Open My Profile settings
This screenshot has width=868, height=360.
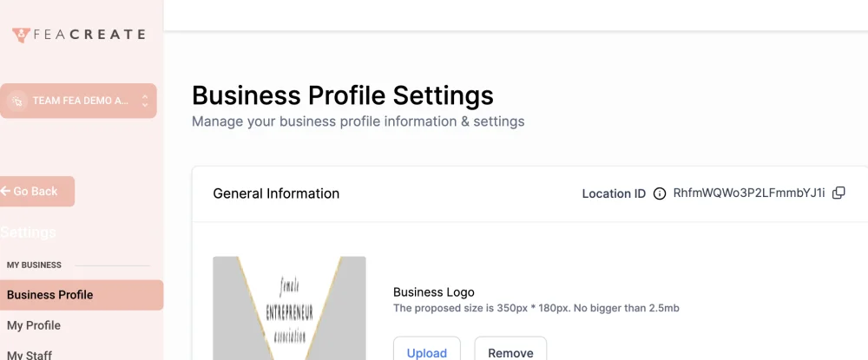point(34,325)
